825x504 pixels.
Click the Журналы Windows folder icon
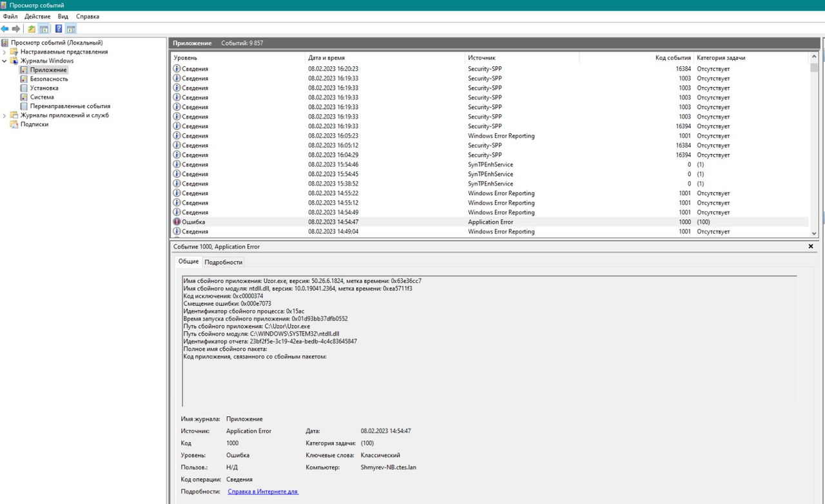pyautogui.click(x=14, y=61)
